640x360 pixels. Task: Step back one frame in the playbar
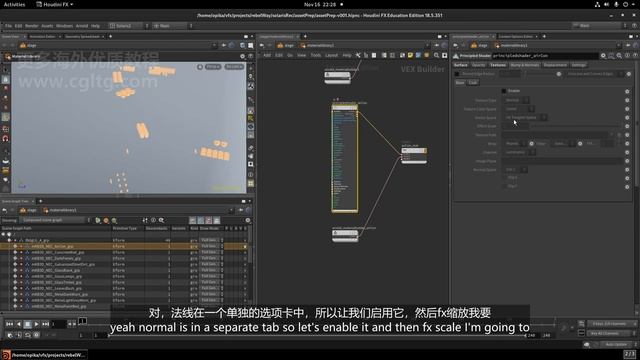19,324
